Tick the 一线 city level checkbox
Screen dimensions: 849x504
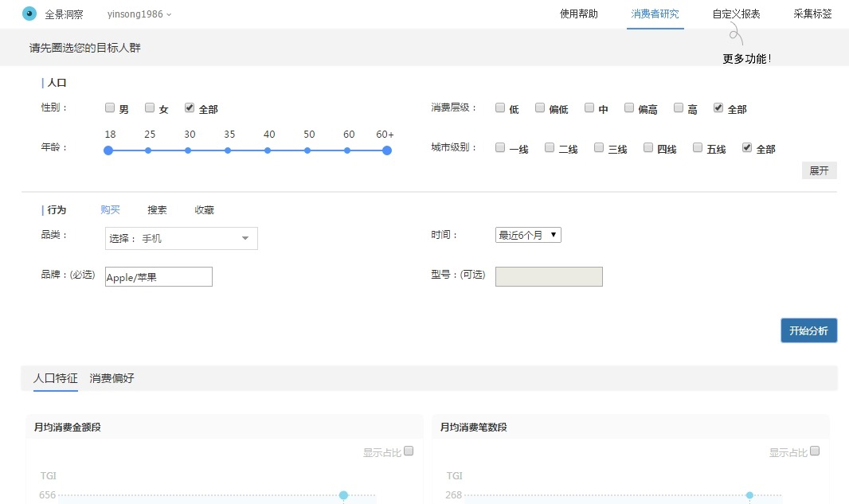pyautogui.click(x=500, y=147)
